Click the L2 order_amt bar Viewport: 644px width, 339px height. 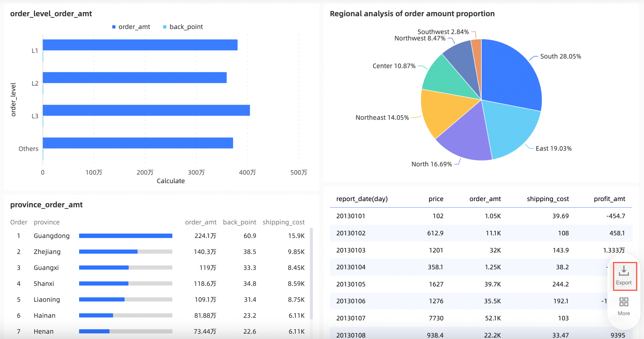[135, 78]
